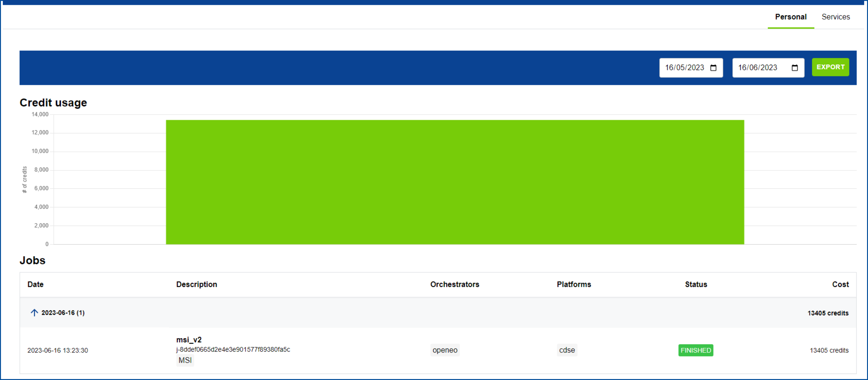Click the green EXPORT button
Screen dimensions: 868x380
click(x=830, y=67)
